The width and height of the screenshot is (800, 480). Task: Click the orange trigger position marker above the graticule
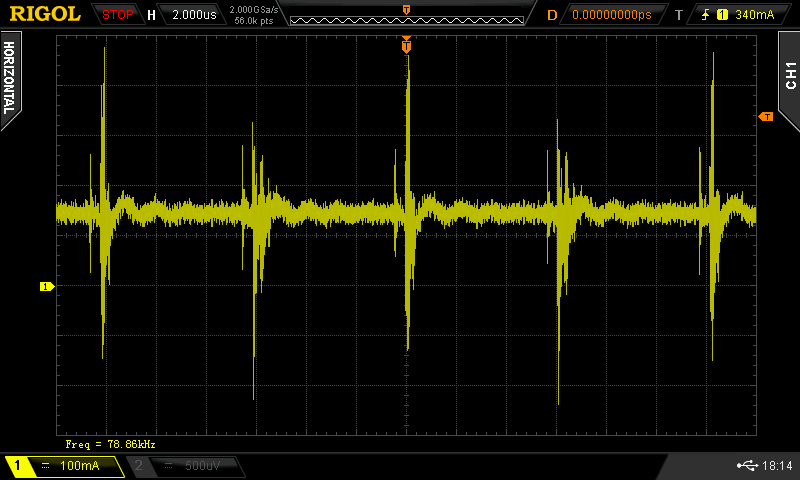tap(406, 45)
